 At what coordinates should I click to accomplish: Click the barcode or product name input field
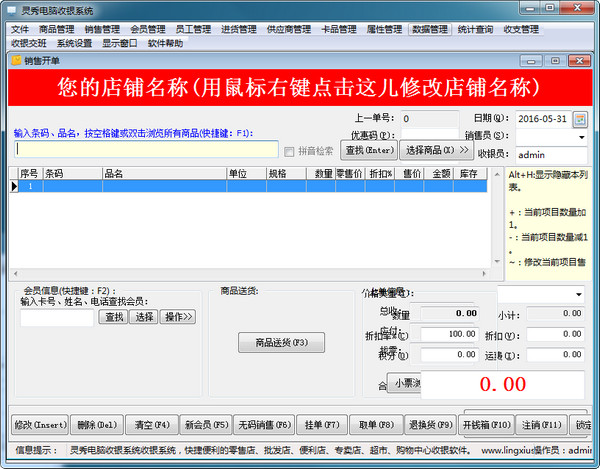click(x=146, y=149)
